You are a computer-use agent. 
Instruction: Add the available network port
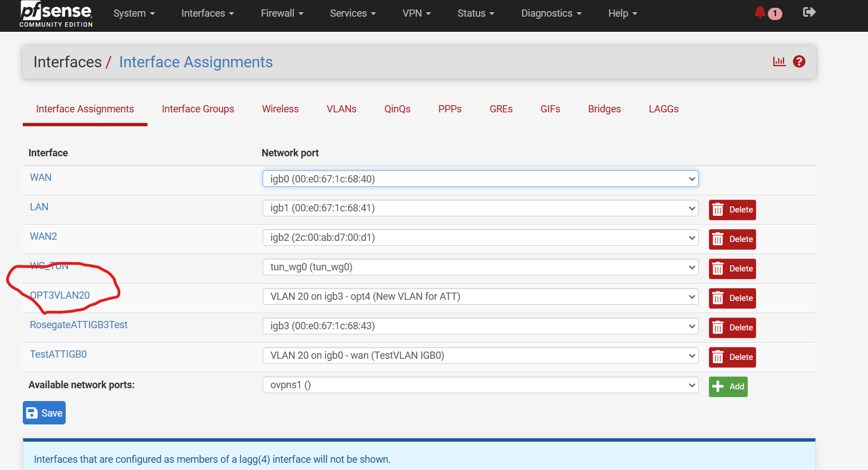pos(728,387)
